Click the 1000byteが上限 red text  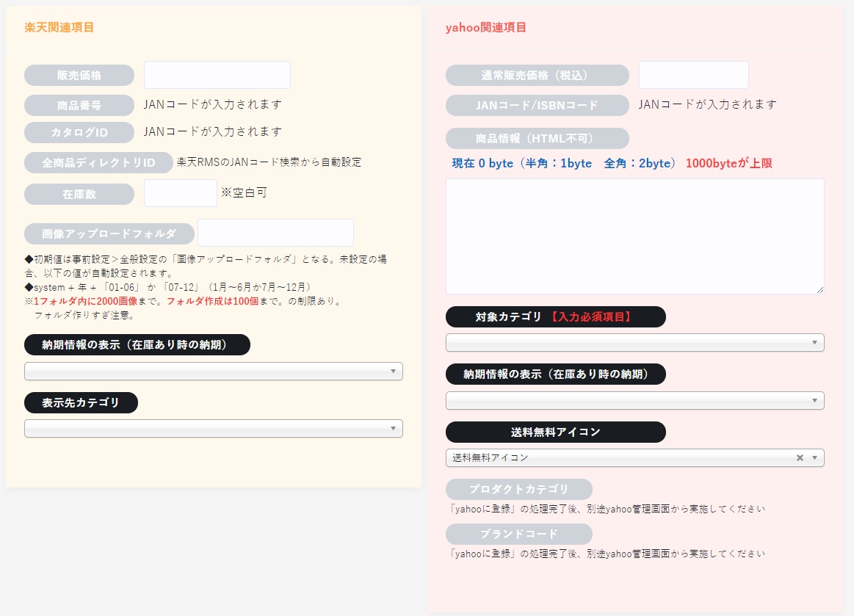(728, 164)
